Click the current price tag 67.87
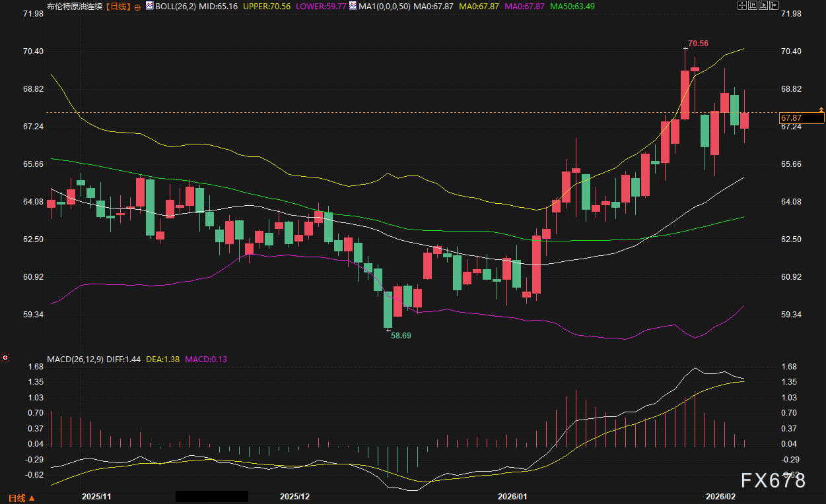This screenshot has width=826, height=504. [x=801, y=118]
